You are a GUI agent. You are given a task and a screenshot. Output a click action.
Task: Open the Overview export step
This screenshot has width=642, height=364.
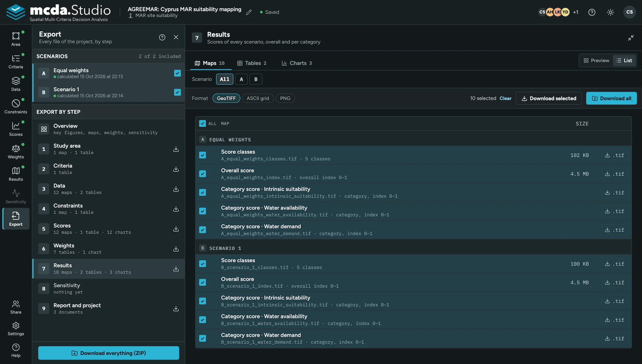pos(109,129)
